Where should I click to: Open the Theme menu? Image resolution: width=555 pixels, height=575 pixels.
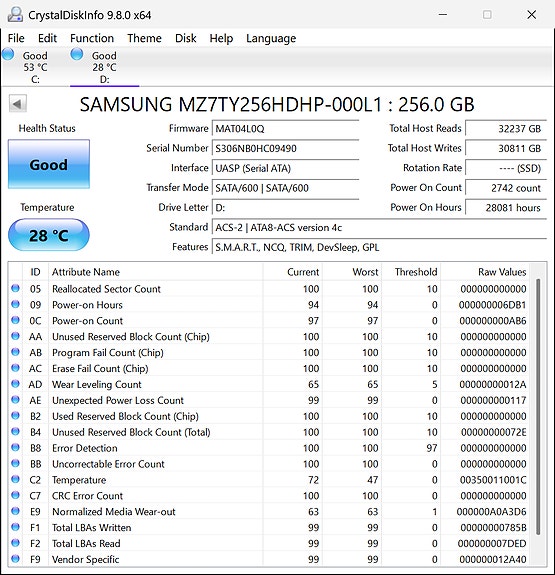[144, 38]
